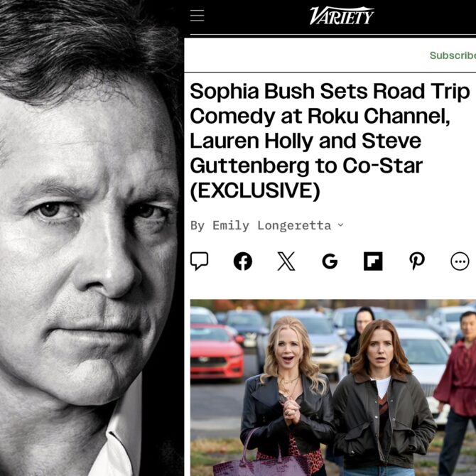476x476 pixels.
Task: Click the Variety logo
Action: point(342,16)
